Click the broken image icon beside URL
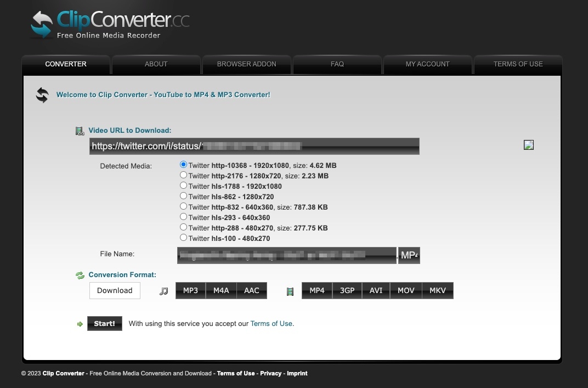Image resolution: width=588 pixels, height=388 pixels. [528, 145]
